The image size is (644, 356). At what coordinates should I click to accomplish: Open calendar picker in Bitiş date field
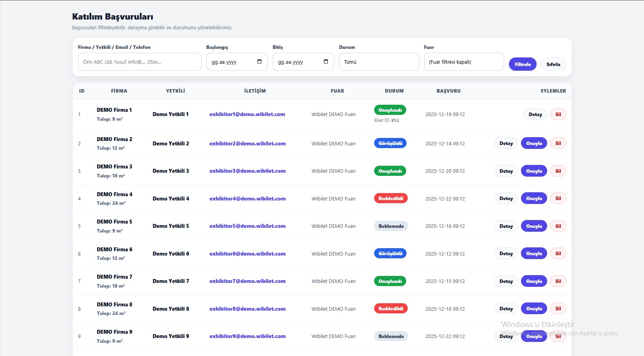(326, 62)
